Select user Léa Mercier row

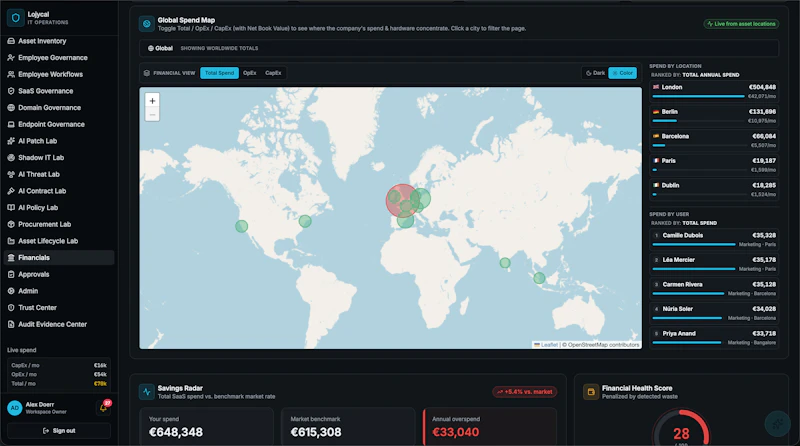714,264
